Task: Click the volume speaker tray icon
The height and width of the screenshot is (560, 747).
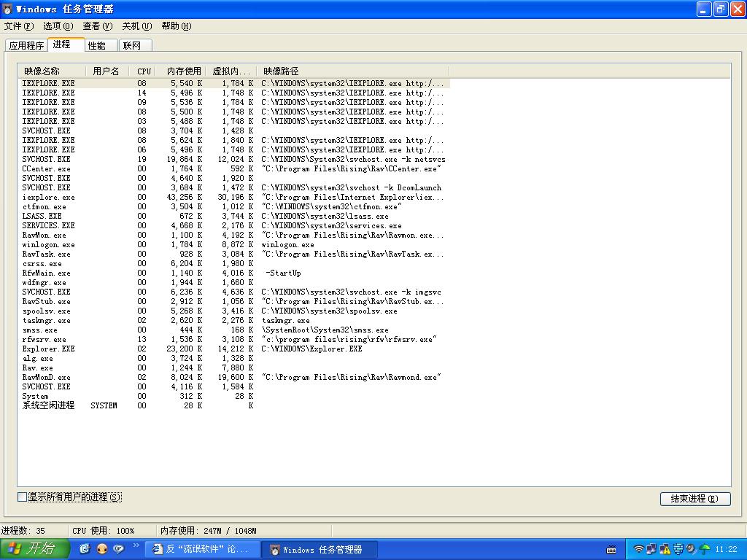Action: click(x=691, y=549)
